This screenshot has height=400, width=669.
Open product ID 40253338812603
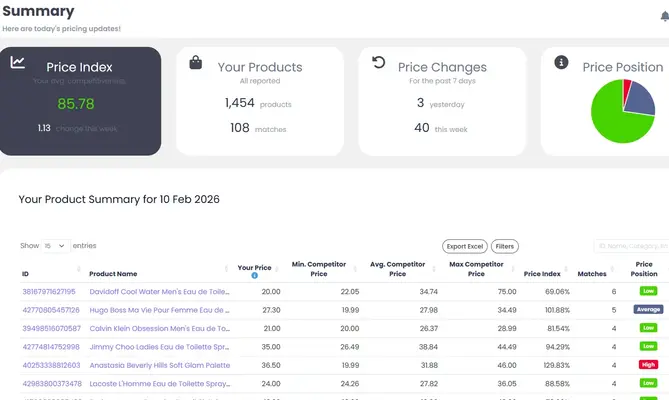(51, 365)
